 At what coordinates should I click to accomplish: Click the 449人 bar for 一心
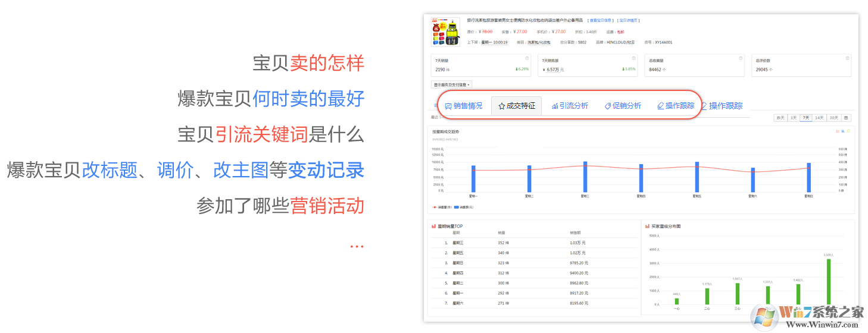pos(677,301)
